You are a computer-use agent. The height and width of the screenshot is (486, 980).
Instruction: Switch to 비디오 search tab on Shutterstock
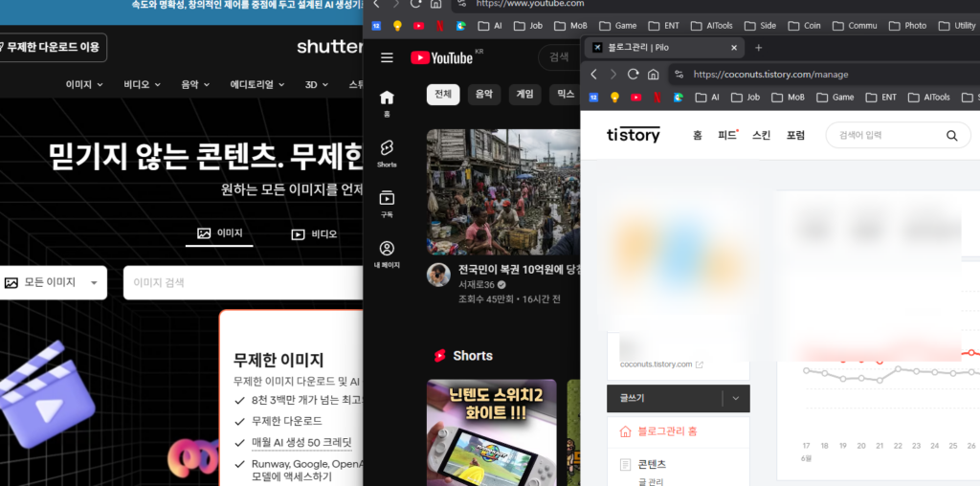pos(314,234)
